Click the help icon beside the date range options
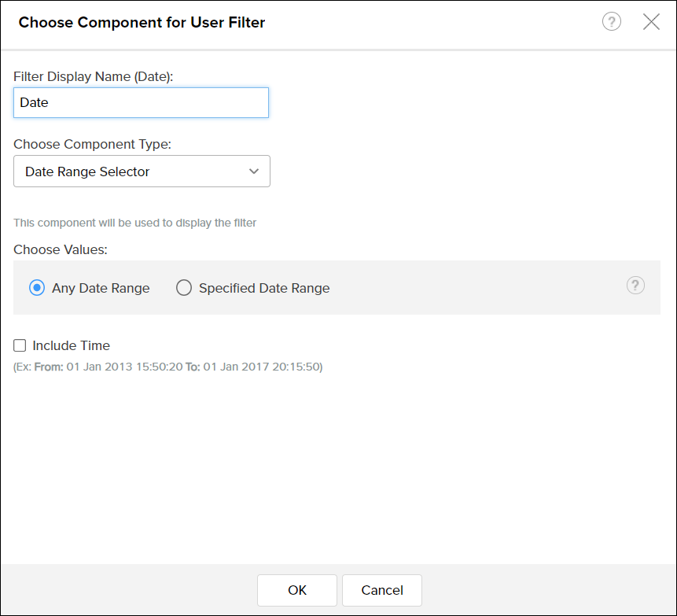677x616 pixels. pos(635,286)
